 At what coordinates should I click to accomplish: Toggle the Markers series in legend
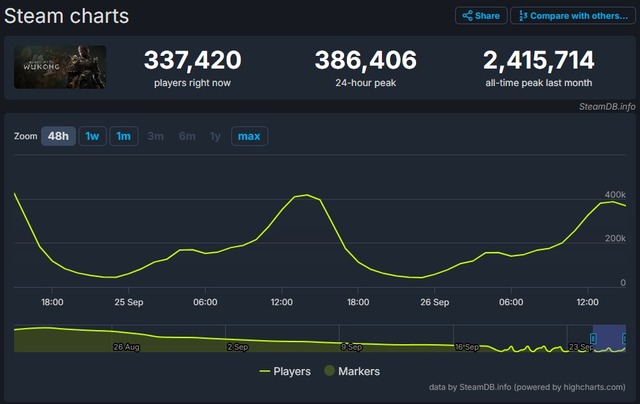[x=352, y=371]
